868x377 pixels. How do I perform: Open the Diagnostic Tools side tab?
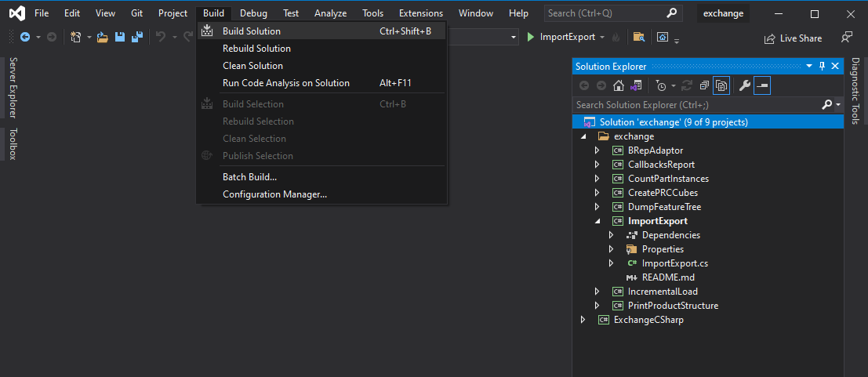[x=855, y=91]
